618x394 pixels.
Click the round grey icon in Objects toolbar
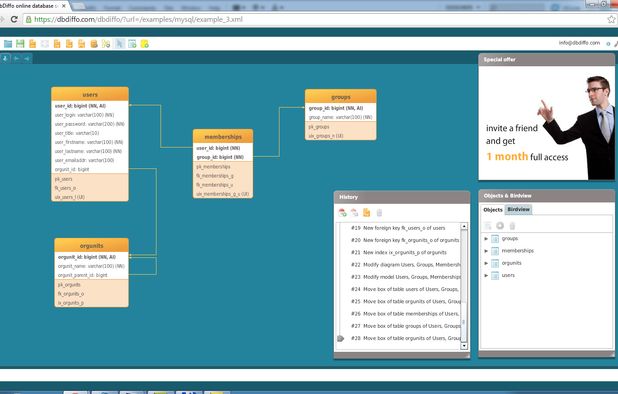point(500,226)
